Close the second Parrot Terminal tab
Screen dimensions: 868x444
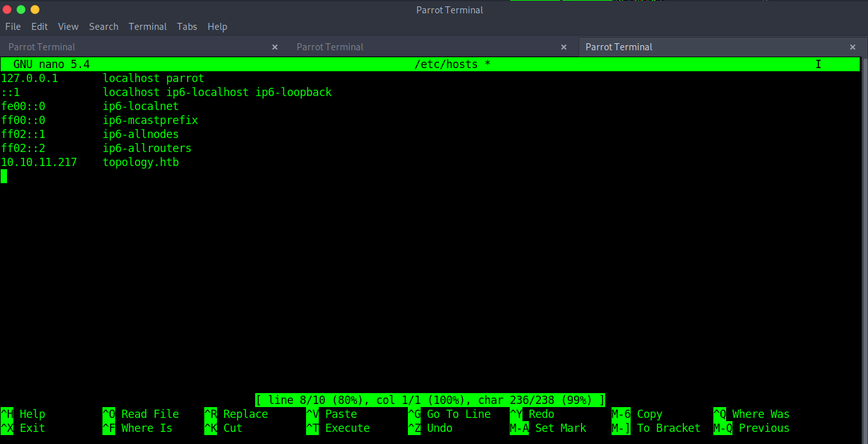pyautogui.click(x=564, y=47)
